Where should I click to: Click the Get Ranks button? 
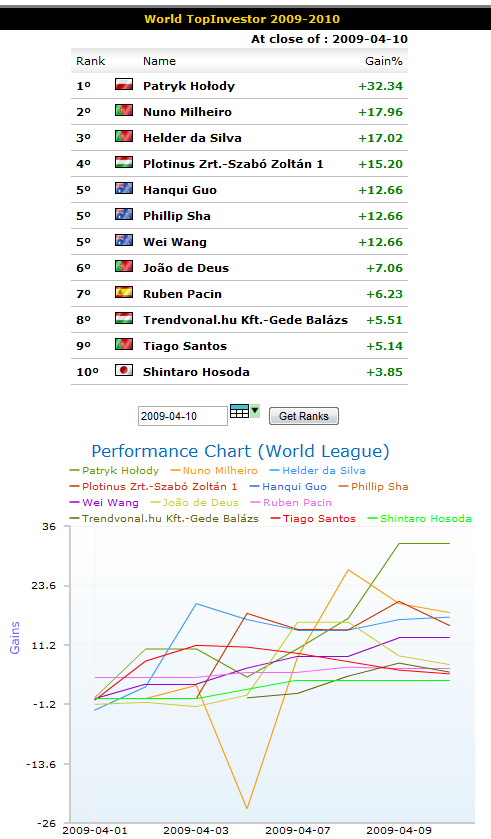click(x=304, y=416)
